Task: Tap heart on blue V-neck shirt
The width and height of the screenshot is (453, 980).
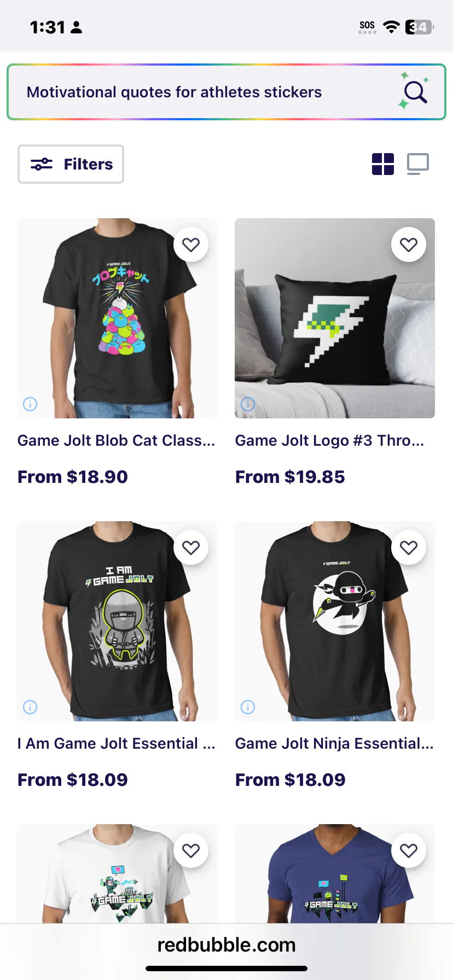Action: click(409, 850)
